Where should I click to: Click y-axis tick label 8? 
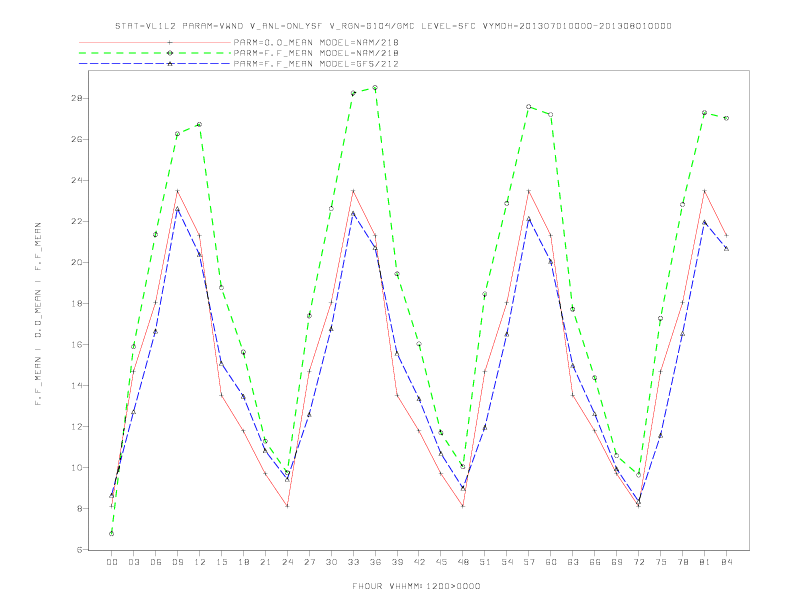pyautogui.click(x=80, y=508)
